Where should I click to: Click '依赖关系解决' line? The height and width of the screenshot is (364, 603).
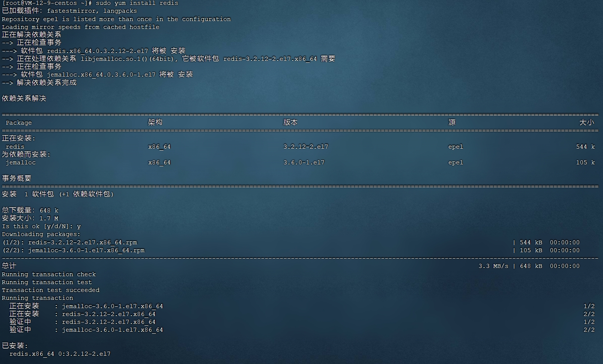point(24,98)
